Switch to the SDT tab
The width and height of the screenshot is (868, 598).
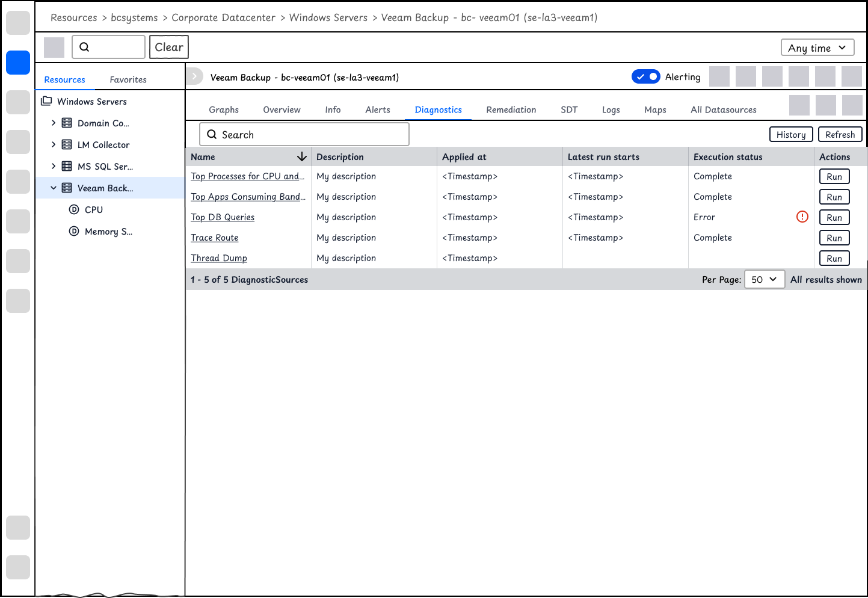[x=569, y=109]
